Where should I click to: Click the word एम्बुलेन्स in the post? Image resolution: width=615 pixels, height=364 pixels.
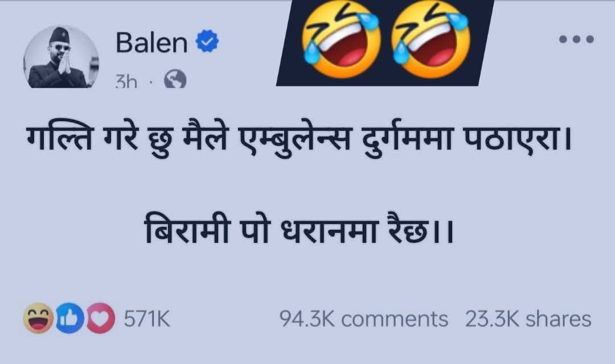294,139
